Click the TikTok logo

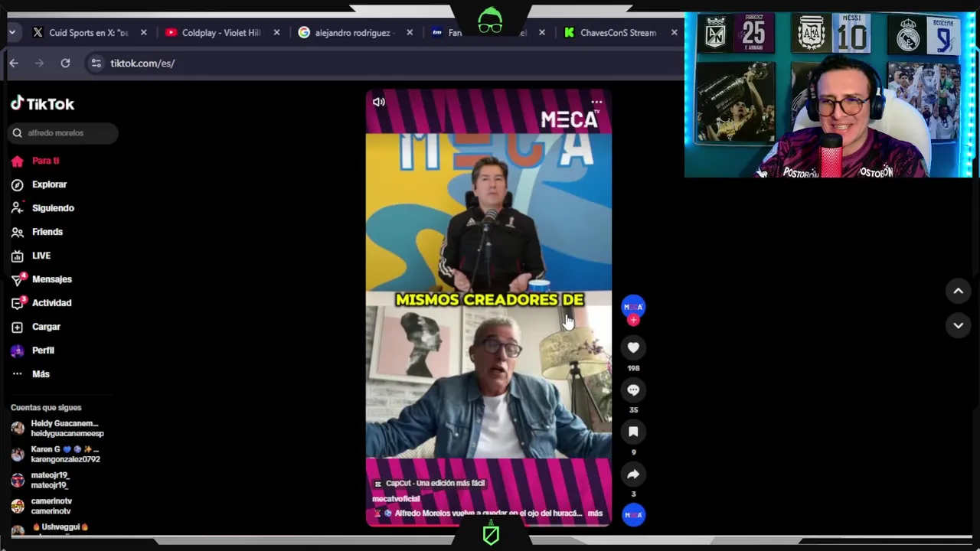pyautogui.click(x=42, y=103)
